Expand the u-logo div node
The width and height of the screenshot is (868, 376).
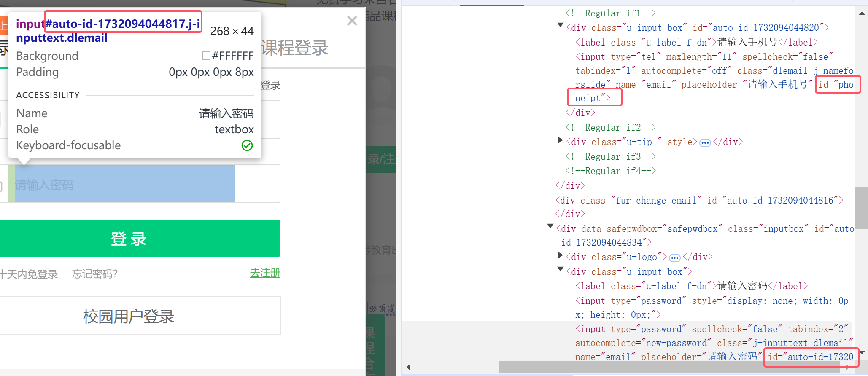[x=560, y=255]
